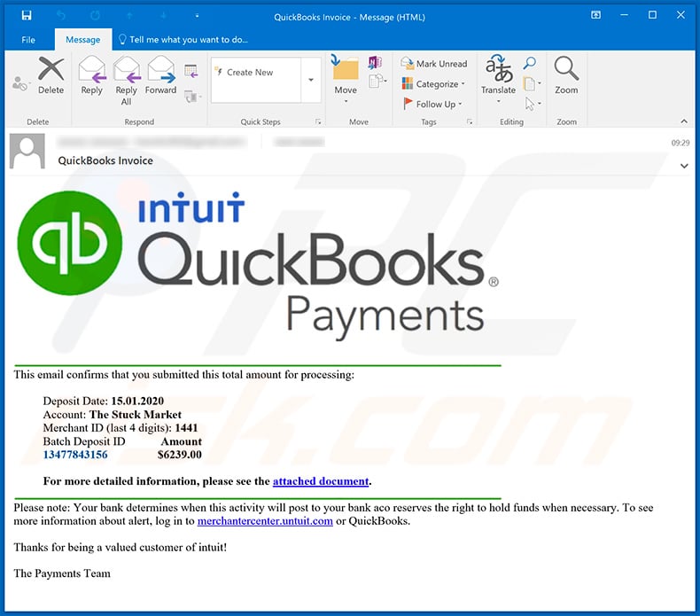
Task: Send the message to OneNote
Action: 375,63
